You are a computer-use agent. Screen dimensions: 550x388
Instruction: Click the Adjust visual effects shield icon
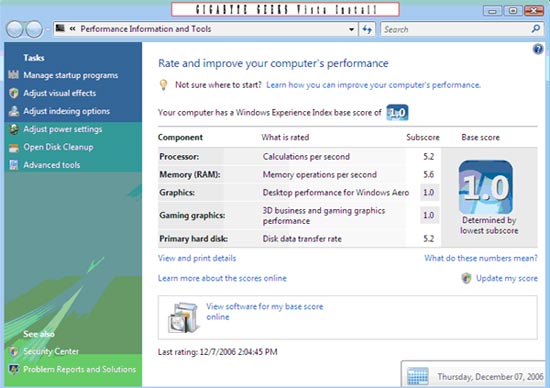coord(13,93)
